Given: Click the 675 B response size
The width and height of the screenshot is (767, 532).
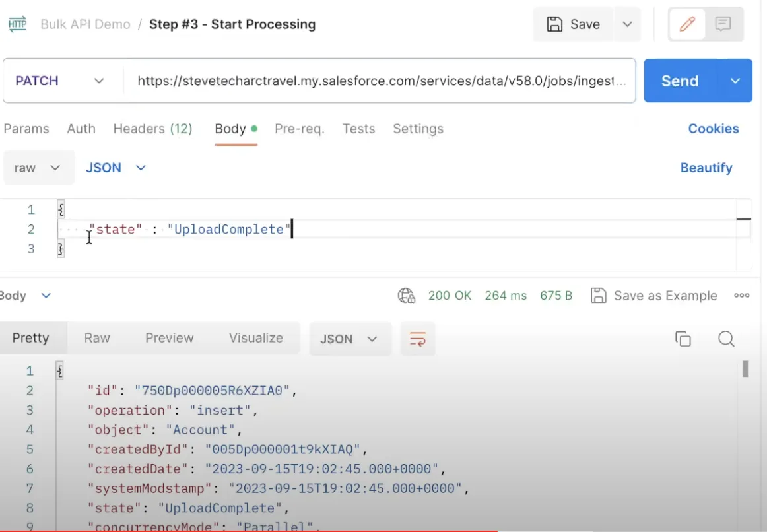Looking at the screenshot, I should pos(556,296).
